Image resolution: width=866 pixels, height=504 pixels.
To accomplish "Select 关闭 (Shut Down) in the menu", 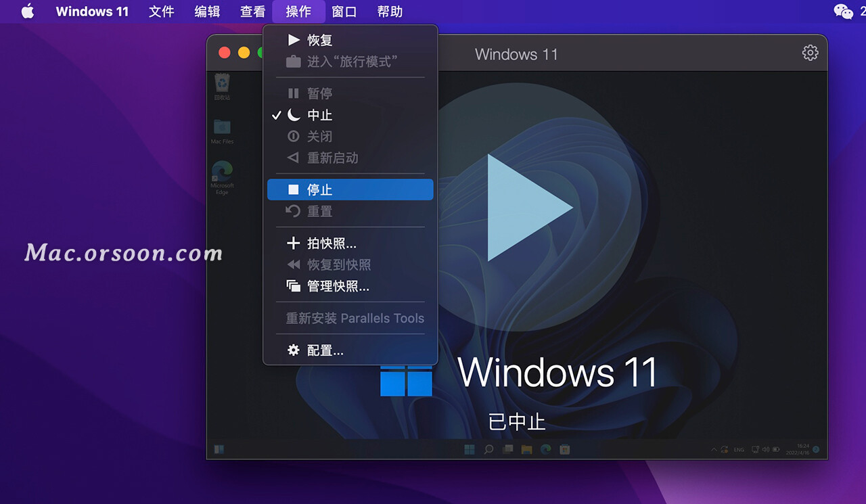I will [350, 137].
